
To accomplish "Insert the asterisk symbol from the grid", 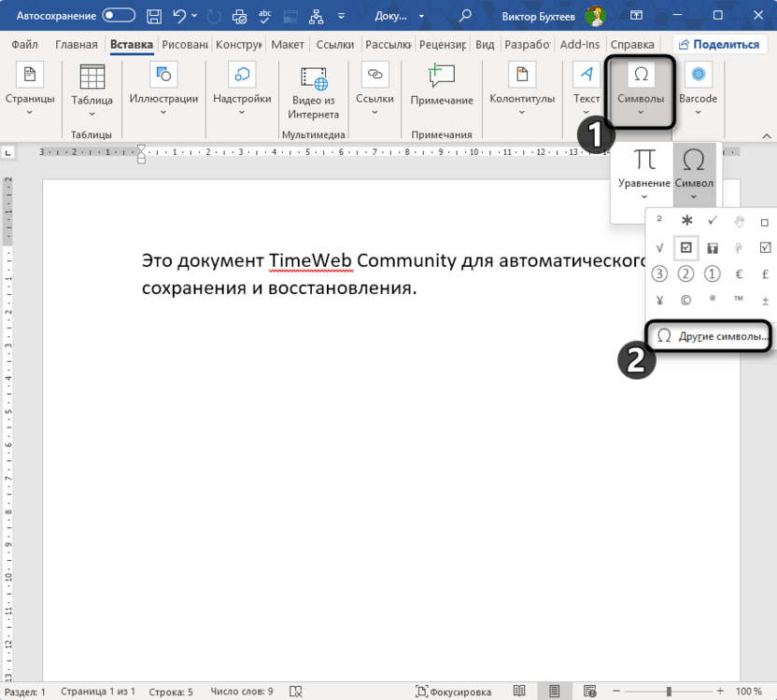I will click(686, 220).
